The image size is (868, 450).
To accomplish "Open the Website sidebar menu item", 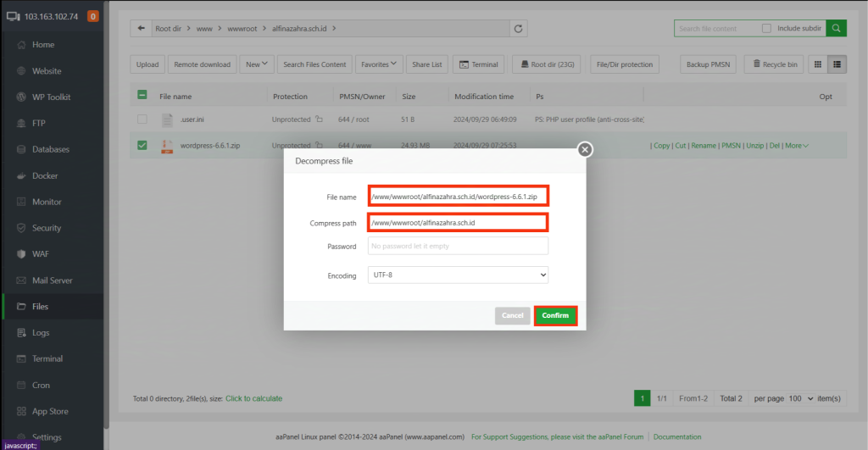I will coord(47,71).
